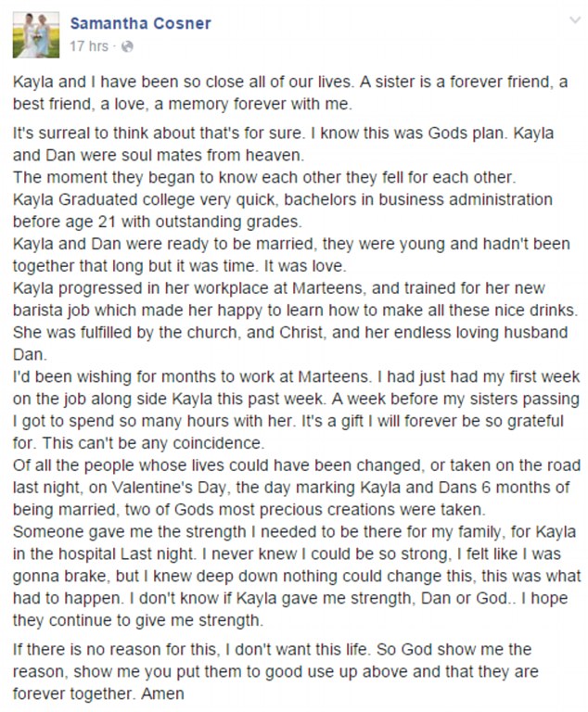Click the line 'She was fulfilled by the church'

tap(290, 333)
